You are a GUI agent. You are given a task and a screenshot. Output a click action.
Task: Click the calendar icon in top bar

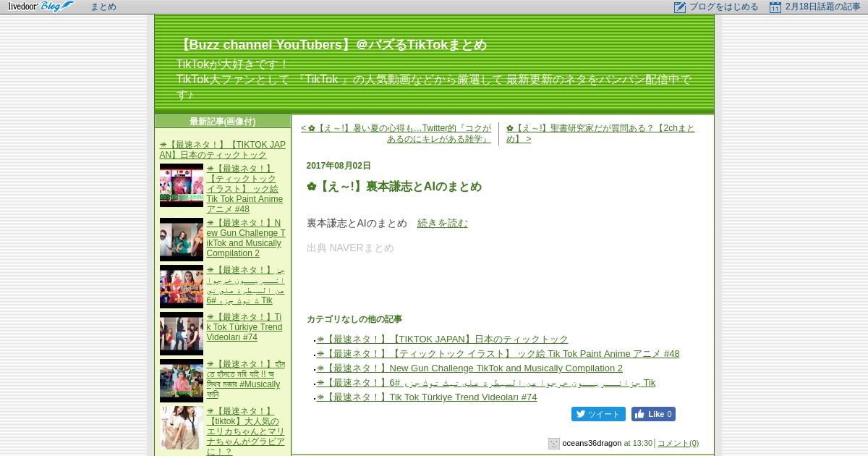(775, 7)
